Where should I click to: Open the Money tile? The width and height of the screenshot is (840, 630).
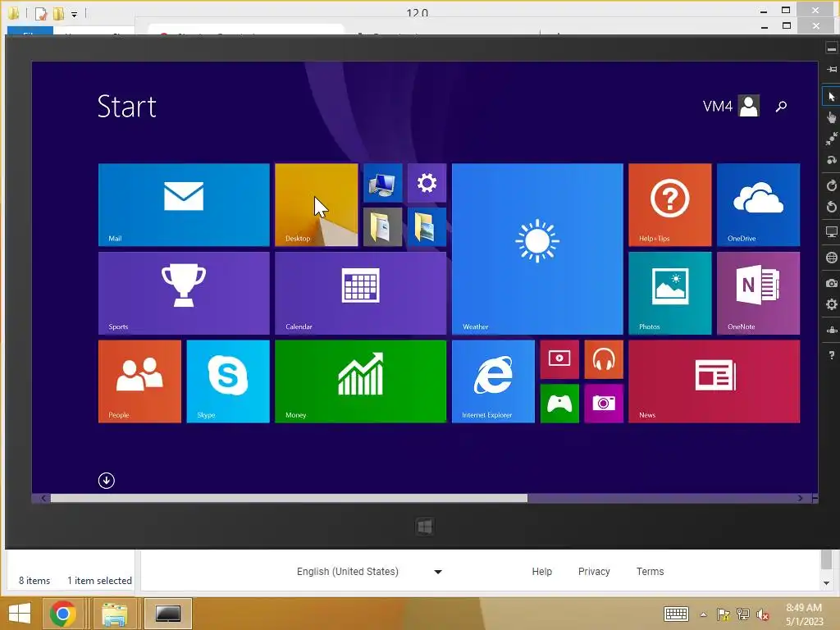[x=361, y=381]
